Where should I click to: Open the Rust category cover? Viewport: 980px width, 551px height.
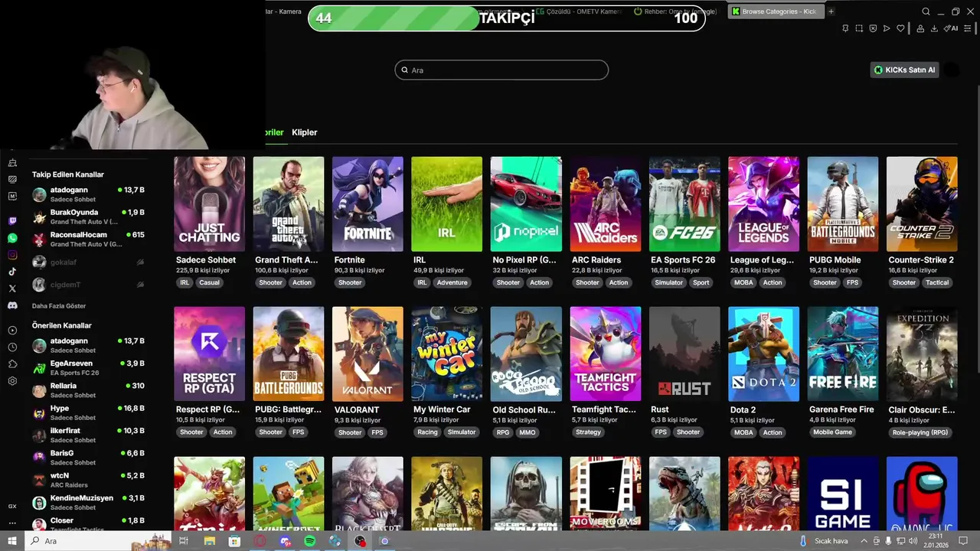coord(684,354)
